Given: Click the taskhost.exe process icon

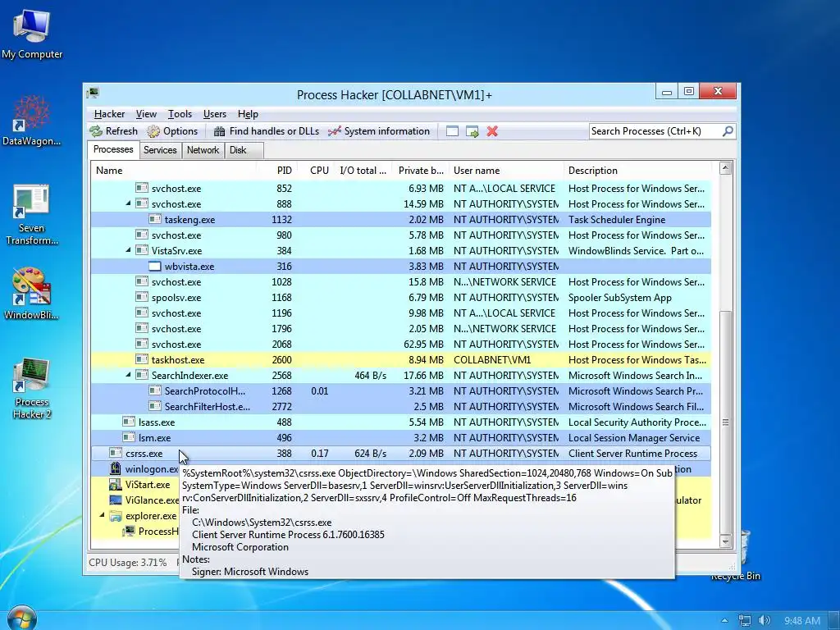Looking at the screenshot, I should (142, 359).
